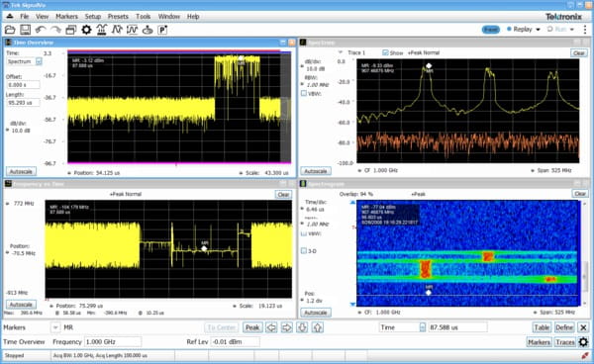Image resolution: width=594 pixels, height=364 pixels.
Task: Click the Frequency vs Time panel title icon
Action: point(8,184)
